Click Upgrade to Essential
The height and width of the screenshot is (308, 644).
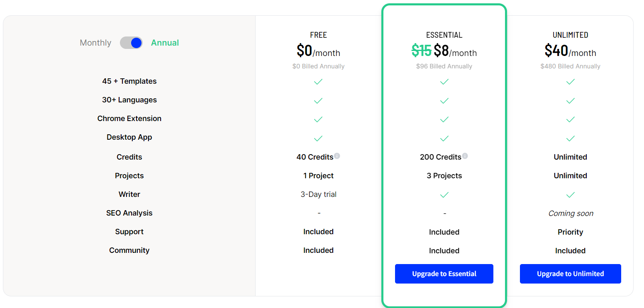click(x=444, y=274)
